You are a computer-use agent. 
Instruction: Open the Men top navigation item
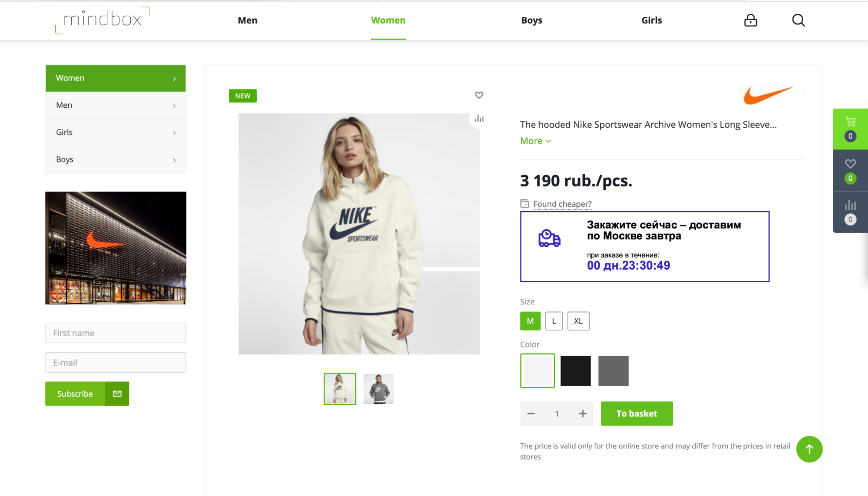click(x=248, y=20)
